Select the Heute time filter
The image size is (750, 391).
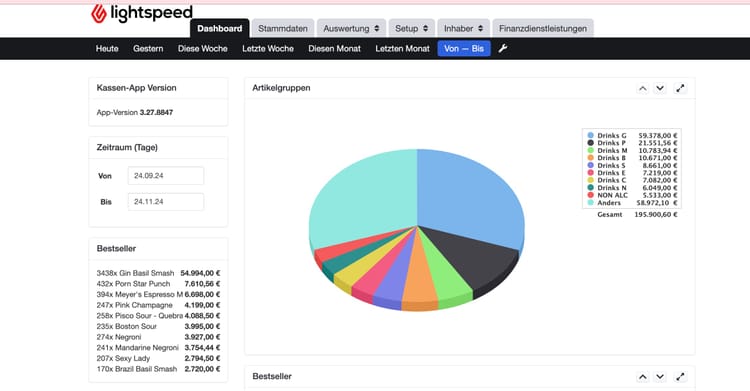pyautogui.click(x=107, y=48)
